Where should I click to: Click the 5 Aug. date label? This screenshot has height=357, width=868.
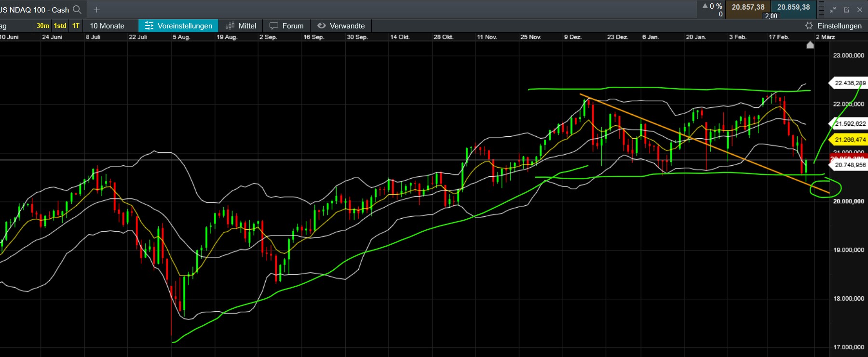pyautogui.click(x=181, y=37)
